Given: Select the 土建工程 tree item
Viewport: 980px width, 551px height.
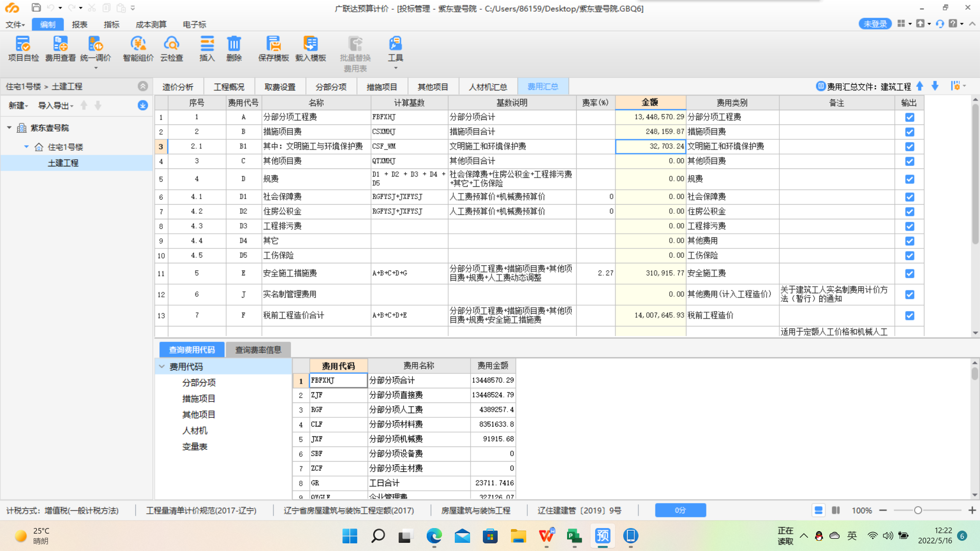Looking at the screenshot, I should 63,163.
